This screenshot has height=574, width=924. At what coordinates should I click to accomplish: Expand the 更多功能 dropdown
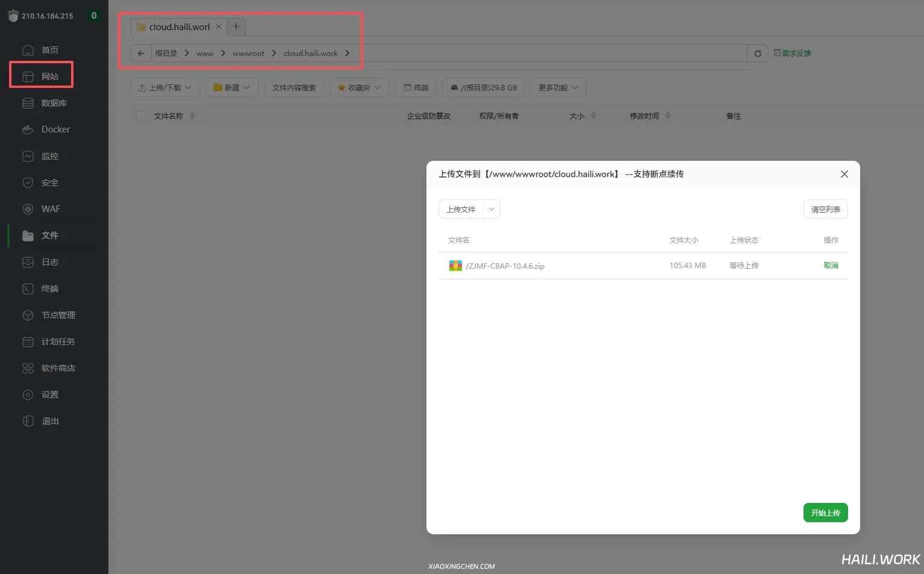click(558, 88)
